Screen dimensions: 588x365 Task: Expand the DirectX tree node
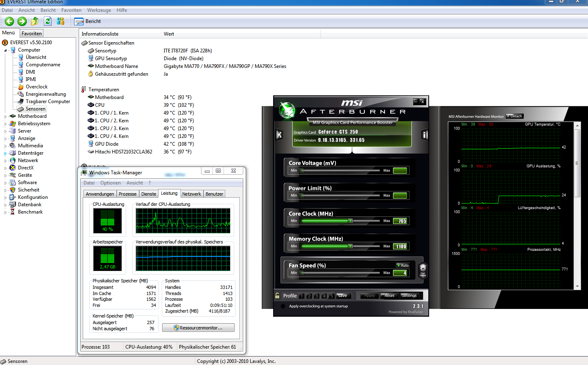[x=6, y=168]
